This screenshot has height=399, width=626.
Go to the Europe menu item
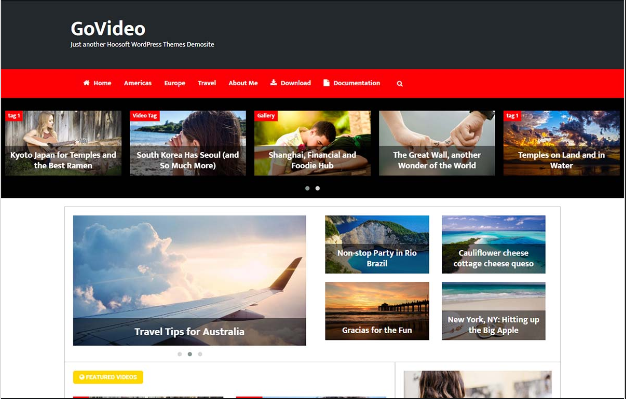click(175, 83)
